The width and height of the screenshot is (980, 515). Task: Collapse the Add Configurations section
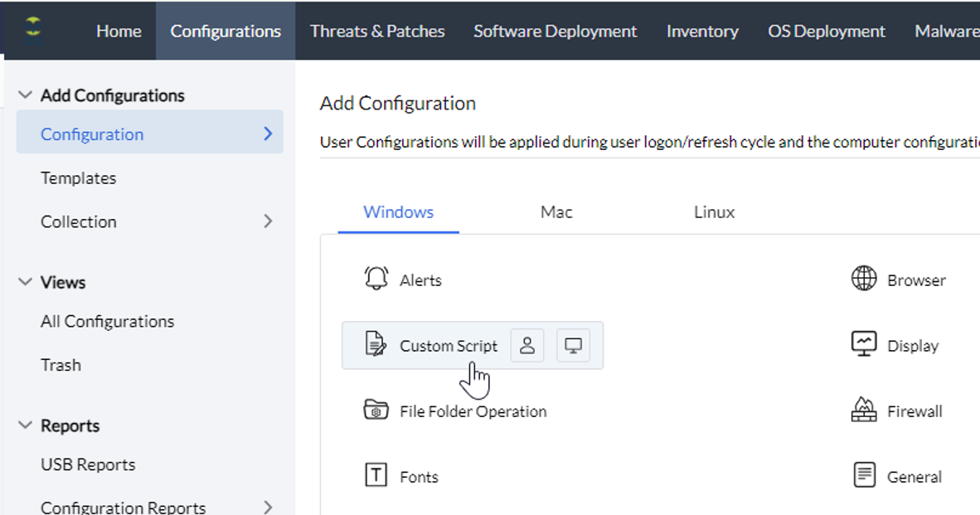coord(26,95)
